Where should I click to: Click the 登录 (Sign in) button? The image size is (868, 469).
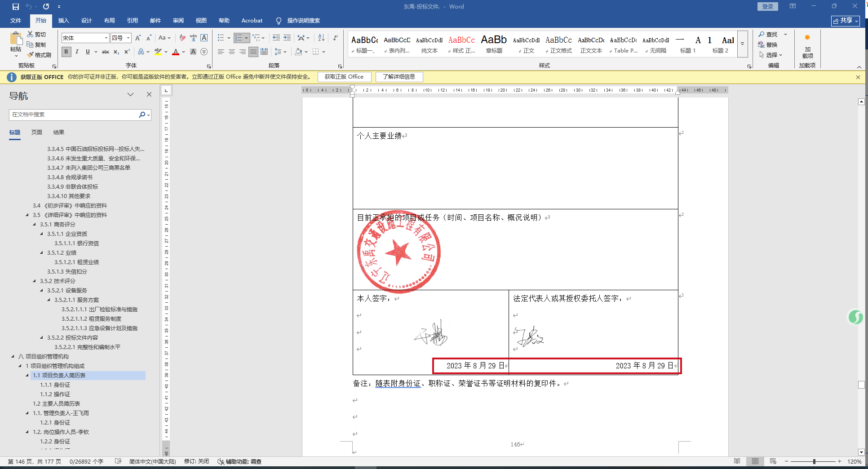(767, 7)
